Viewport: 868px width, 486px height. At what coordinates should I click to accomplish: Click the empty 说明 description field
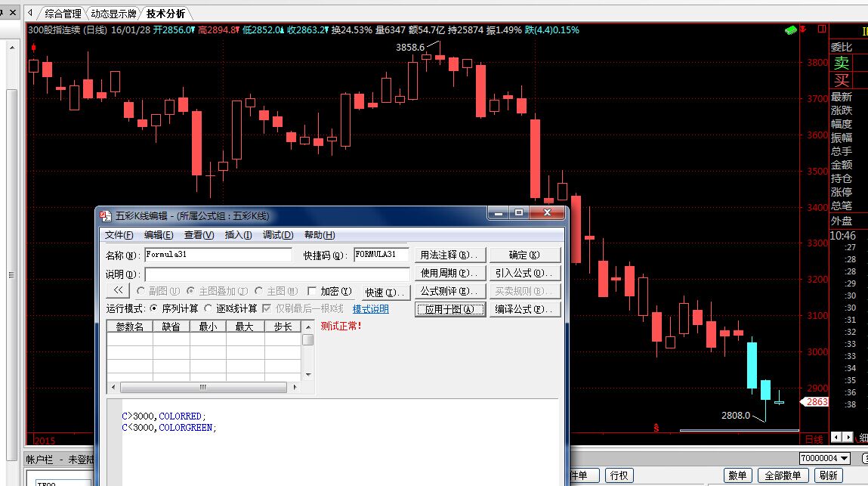click(277, 274)
